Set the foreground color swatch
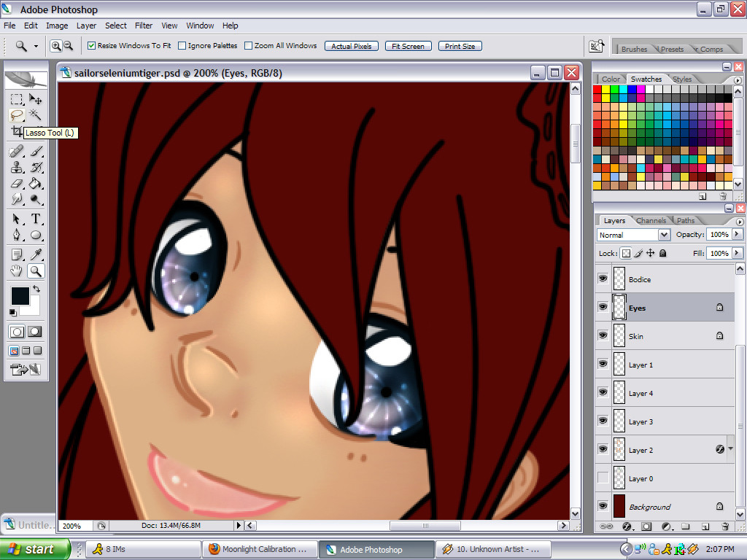Viewport: 747px width, 560px height. (20, 296)
